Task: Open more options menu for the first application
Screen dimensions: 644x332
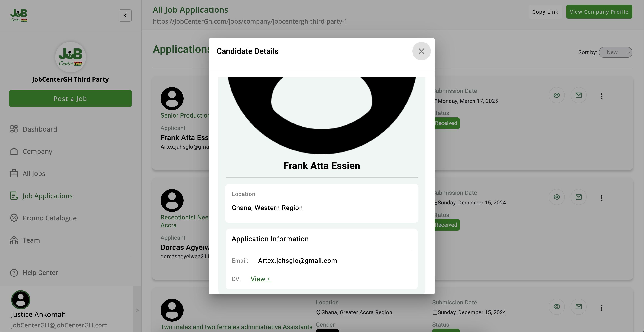Action: point(601,96)
